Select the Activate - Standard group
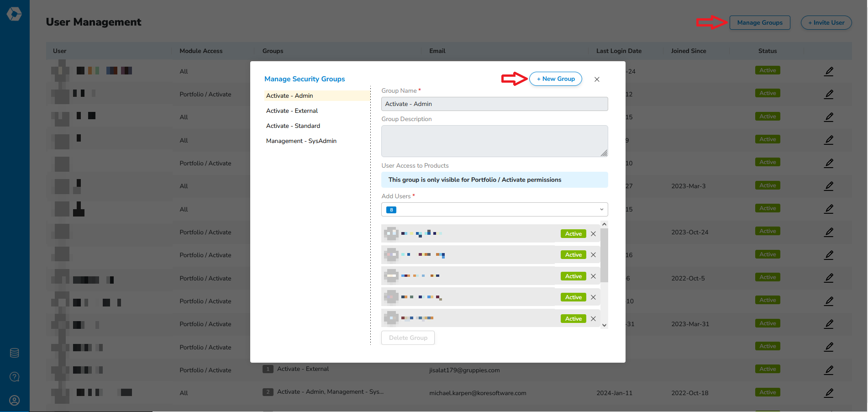The image size is (868, 412). tap(293, 126)
